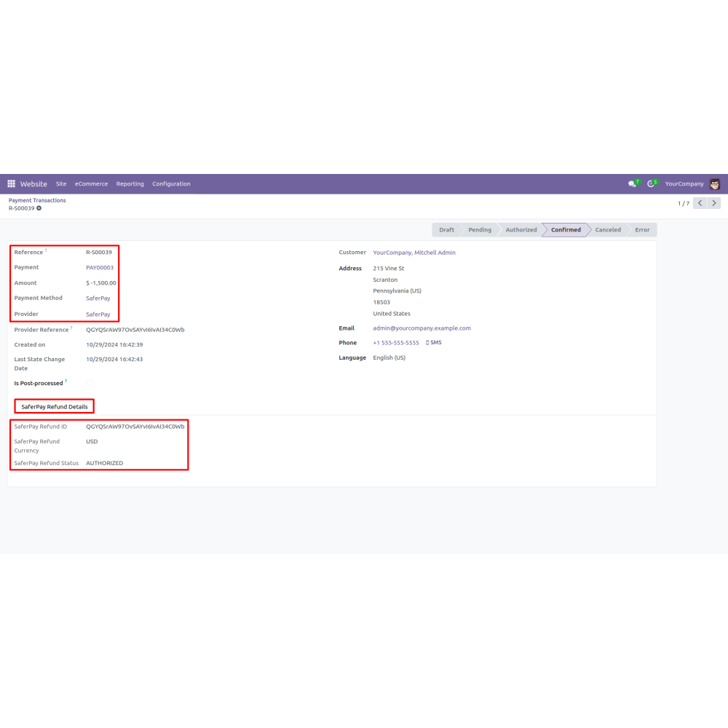Open the user avatar menu
Screen dimensions: 728x728
[715, 184]
